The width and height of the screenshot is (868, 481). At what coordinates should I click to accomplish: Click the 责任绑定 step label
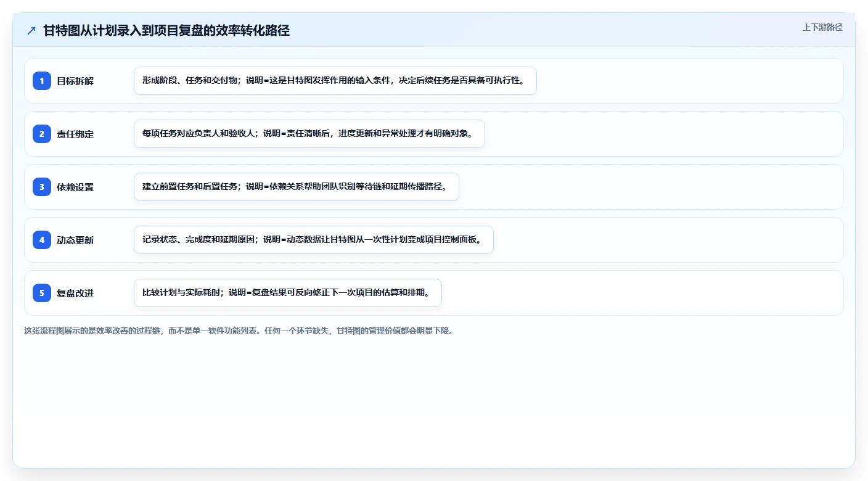click(x=75, y=134)
